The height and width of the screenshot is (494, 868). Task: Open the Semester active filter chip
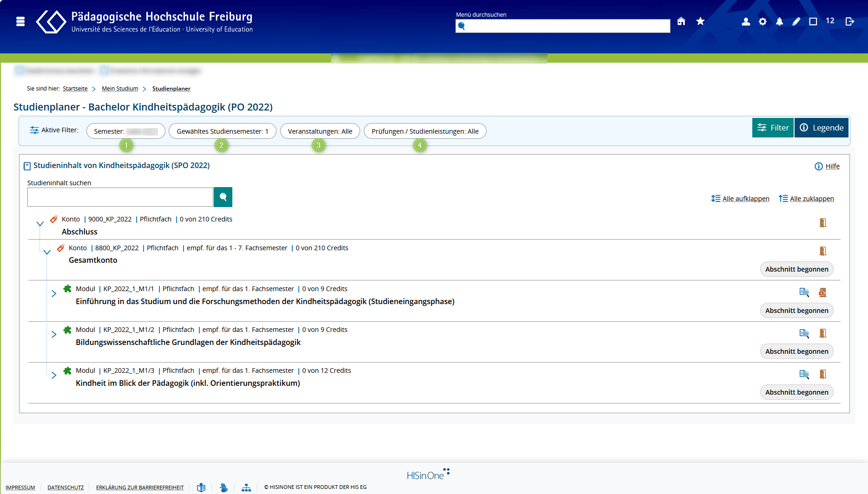coord(125,131)
